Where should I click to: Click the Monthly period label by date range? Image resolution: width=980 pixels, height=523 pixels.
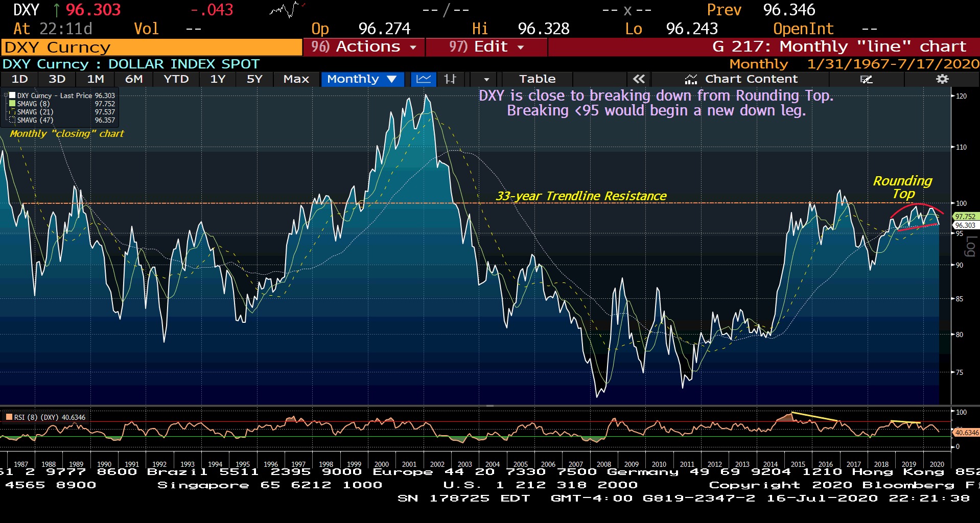pyautogui.click(x=759, y=64)
